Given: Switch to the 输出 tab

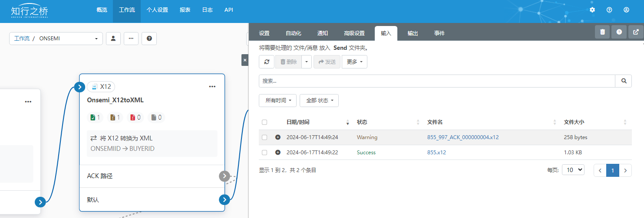Looking at the screenshot, I should (x=413, y=33).
